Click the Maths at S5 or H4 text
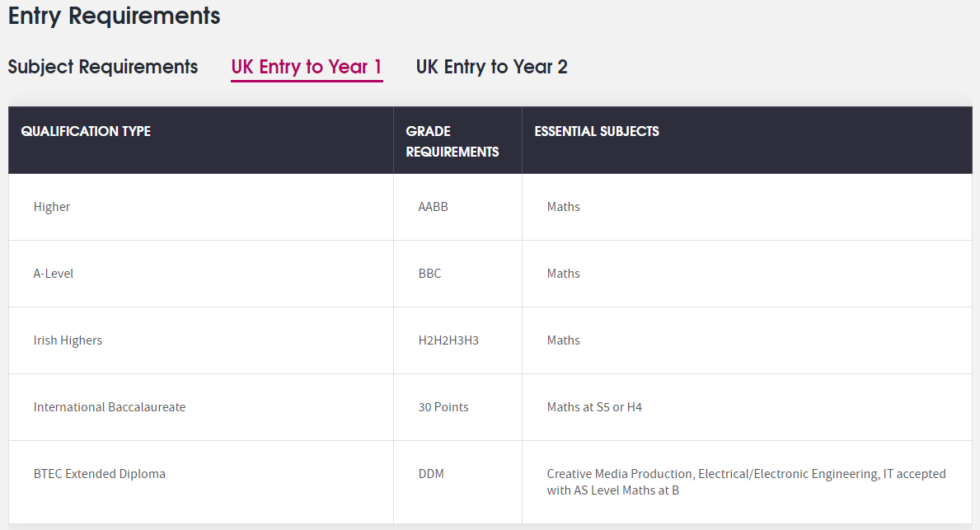The image size is (980, 530). tap(594, 407)
